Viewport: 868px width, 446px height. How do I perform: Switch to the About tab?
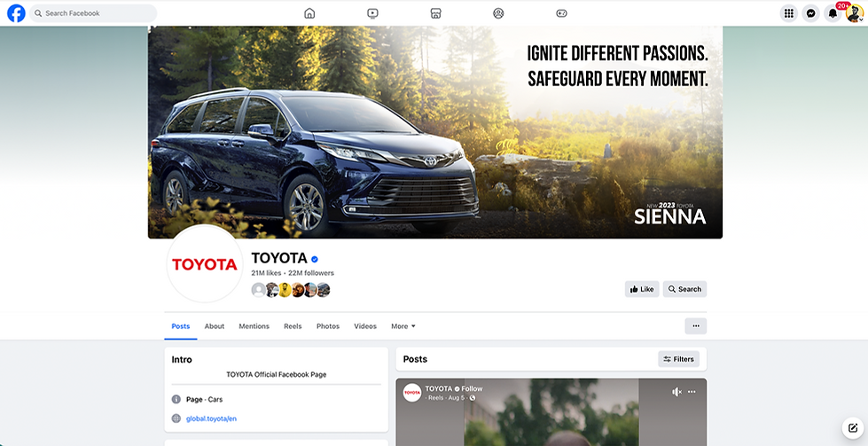coord(215,326)
